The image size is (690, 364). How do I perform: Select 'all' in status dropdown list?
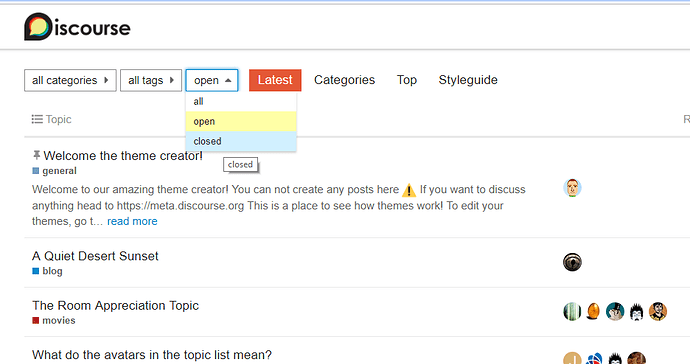[x=241, y=102]
